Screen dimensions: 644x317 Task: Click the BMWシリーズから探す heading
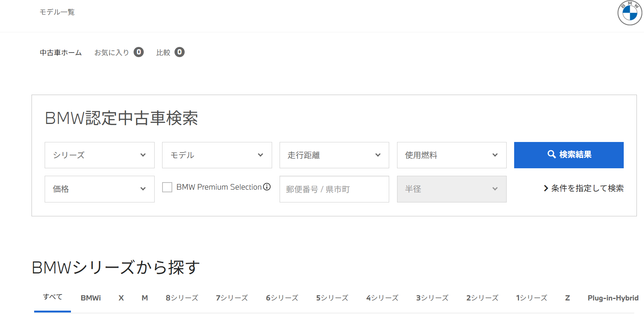click(x=116, y=267)
